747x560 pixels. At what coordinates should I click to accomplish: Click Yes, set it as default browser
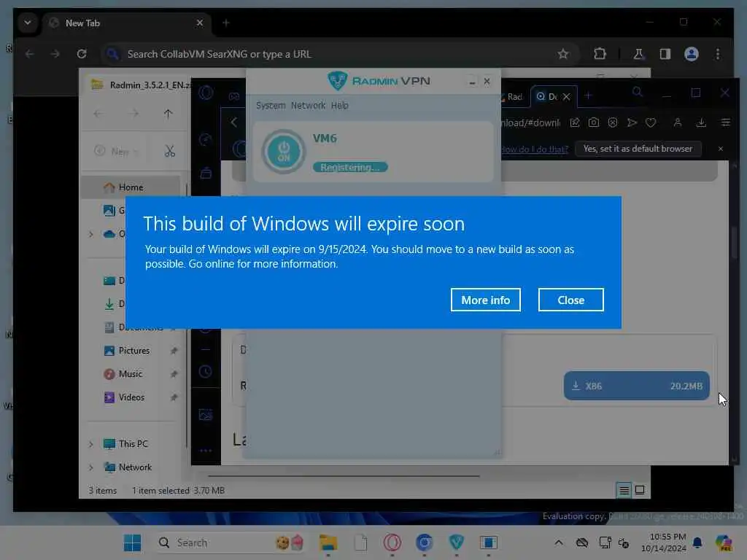pyautogui.click(x=638, y=149)
